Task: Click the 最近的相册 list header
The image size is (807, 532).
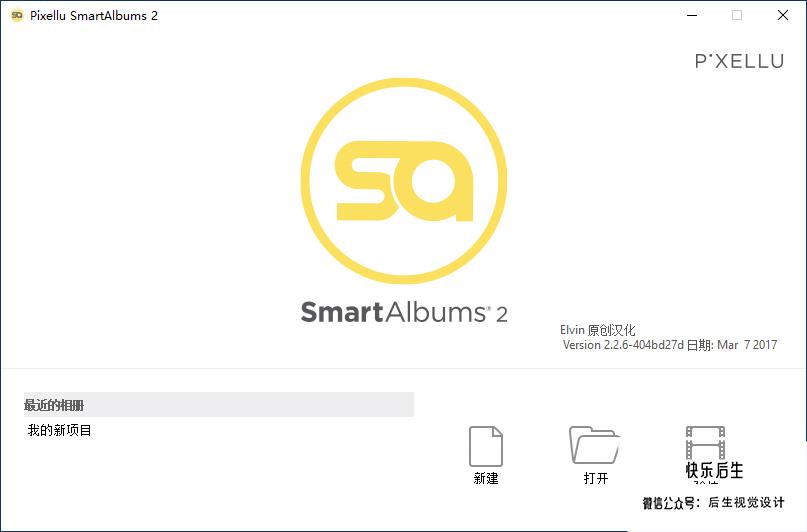Action: pyautogui.click(x=219, y=404)
